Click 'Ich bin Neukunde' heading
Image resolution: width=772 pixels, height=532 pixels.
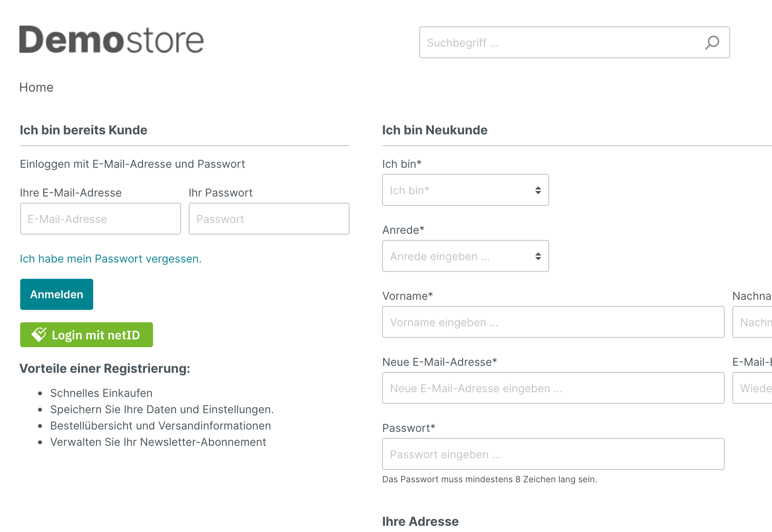435,130
